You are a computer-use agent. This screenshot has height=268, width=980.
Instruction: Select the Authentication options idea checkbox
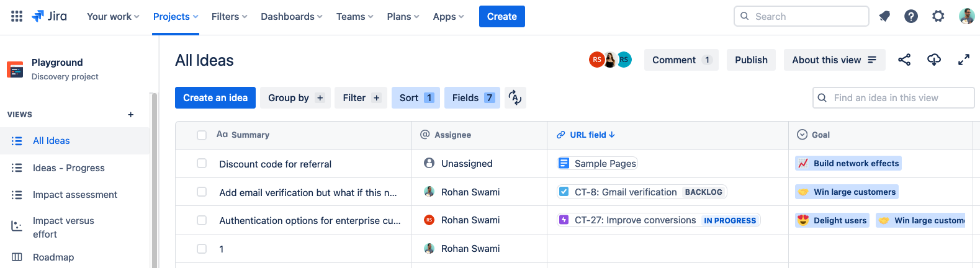click(202, 220)
